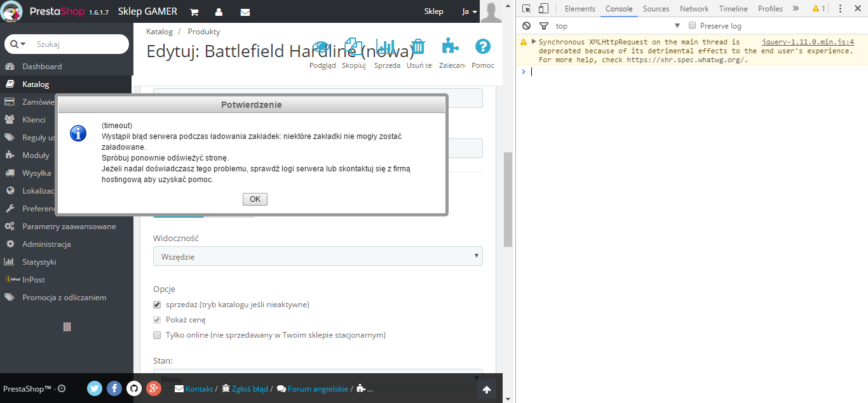Viewport: 868px width, 403px height.
Task: Open the DevTools three-dot menu
Action: pyautogui.click(x=841, y=9)
